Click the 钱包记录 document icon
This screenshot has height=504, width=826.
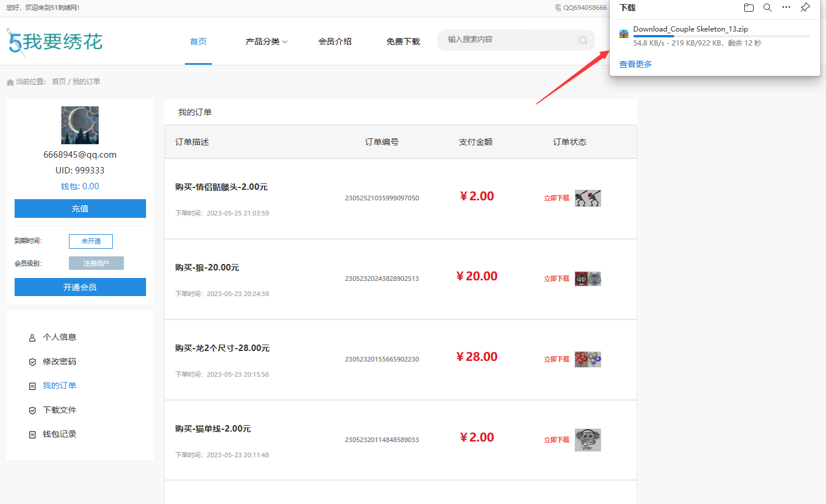[x=32, y=435]
